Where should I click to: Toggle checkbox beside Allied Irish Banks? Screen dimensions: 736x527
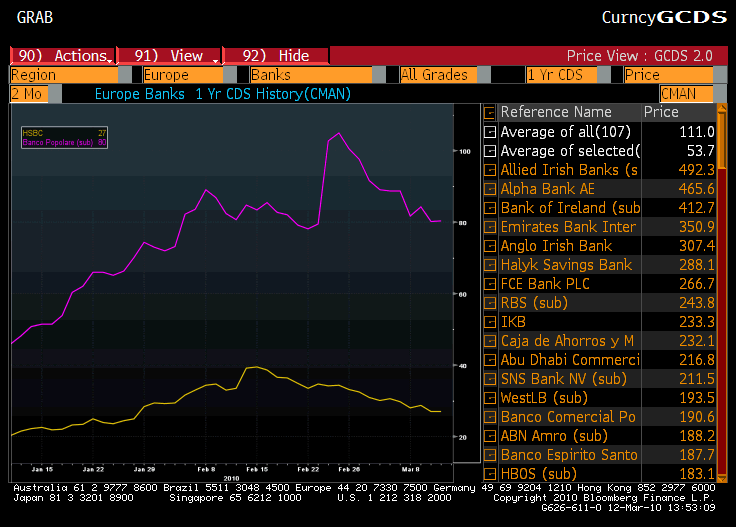tap(490, 170)
